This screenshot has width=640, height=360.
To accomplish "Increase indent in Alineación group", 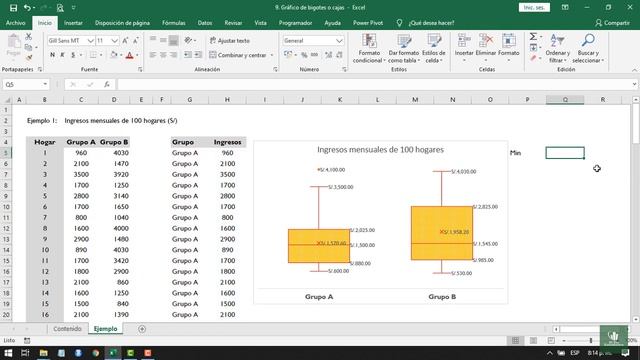I will coord(198,55).
